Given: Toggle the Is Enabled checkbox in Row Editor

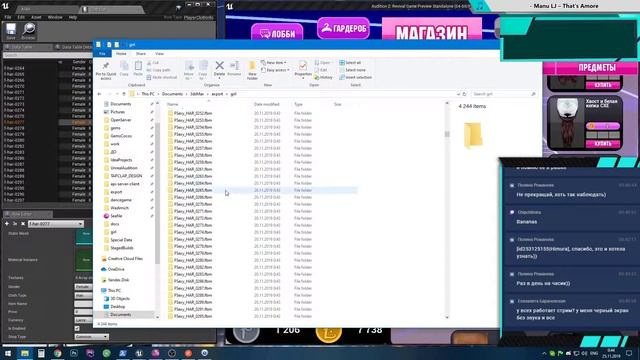Looking at the screenshot, I should pyautogui.click(x=77, y=328).
